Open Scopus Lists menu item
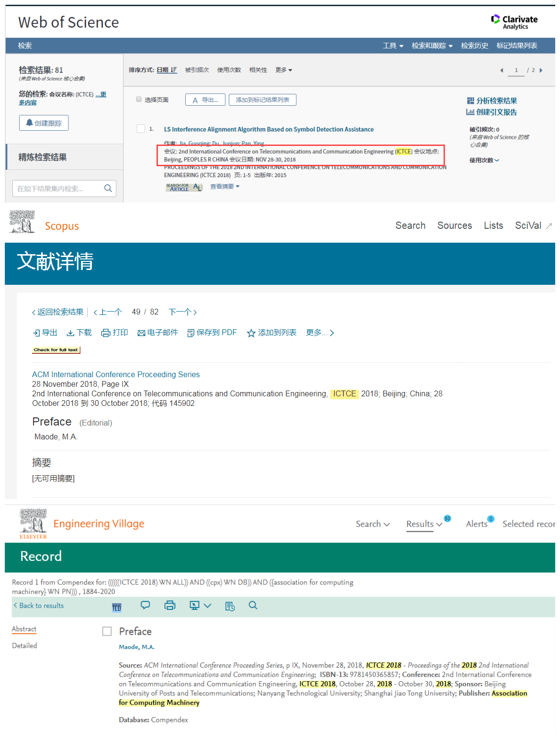 [493, 225]
